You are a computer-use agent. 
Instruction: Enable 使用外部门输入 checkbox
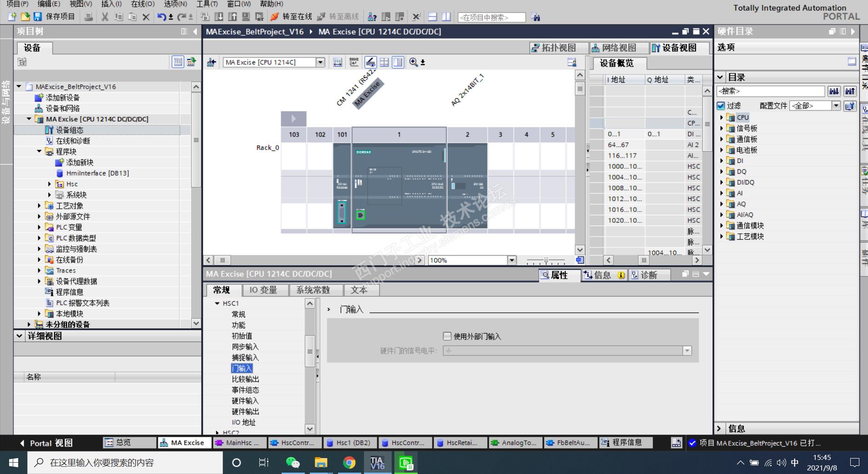coord(447,336)
